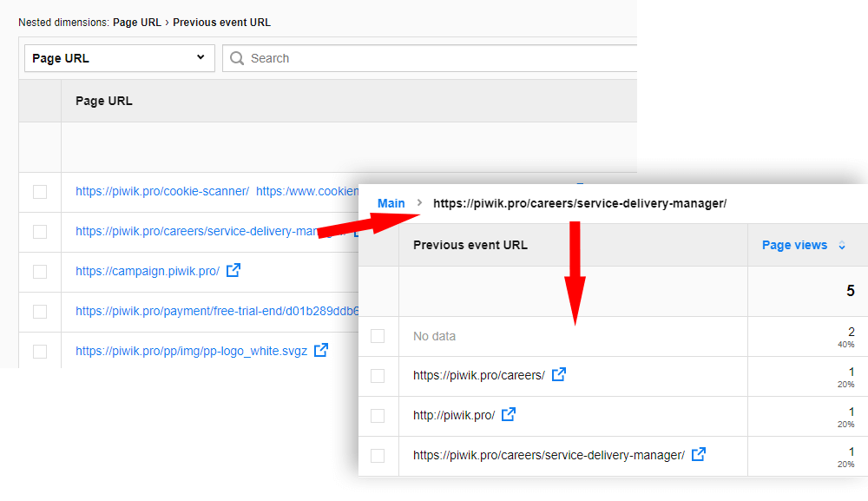Open the Page URL dimension dropdown
Viewport: 868px width, 501px height.
pos(118,58)
